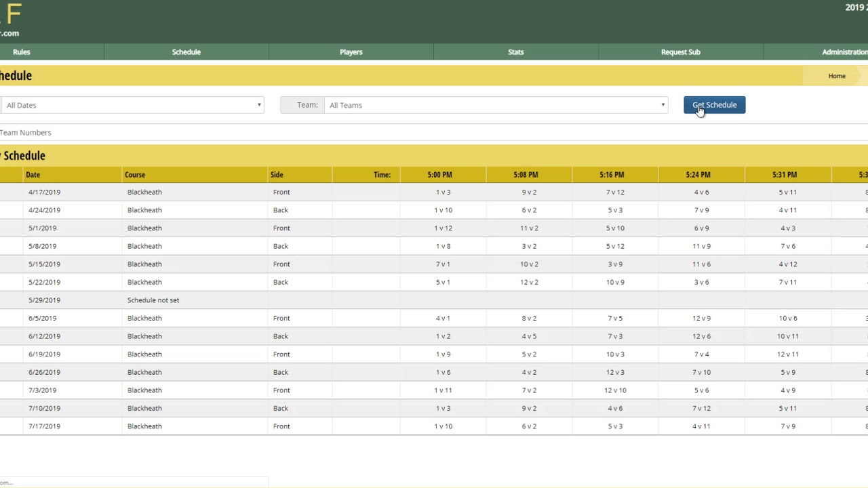Click matchup '12 v 6' in 6/12/2019 row

click(701, 336)
